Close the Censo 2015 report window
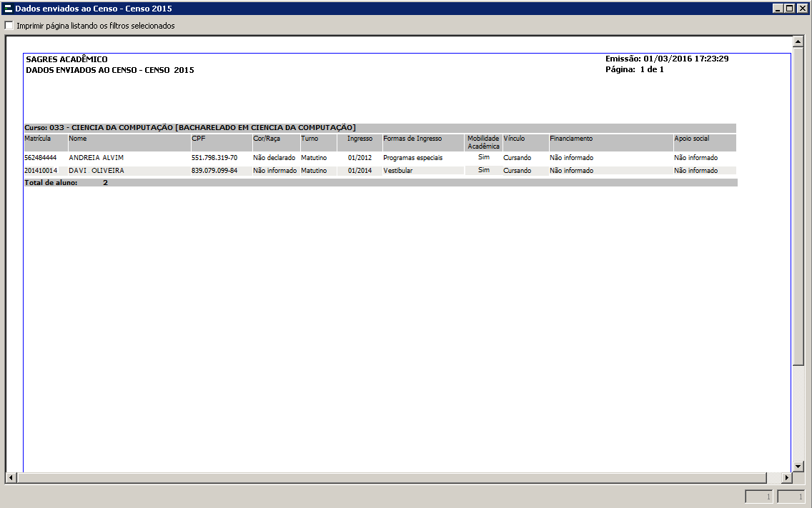The height and width of the screenshot is (508, 812). coord(802,9)
